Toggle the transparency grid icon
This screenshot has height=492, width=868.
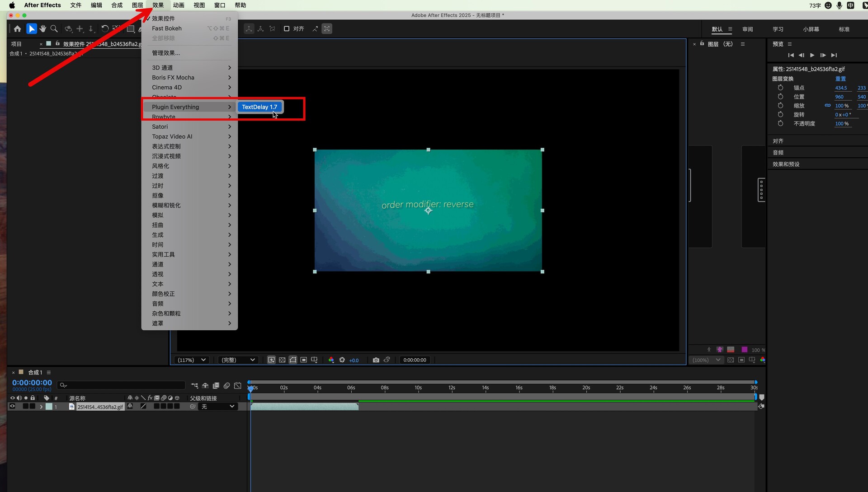click(282, 360)
